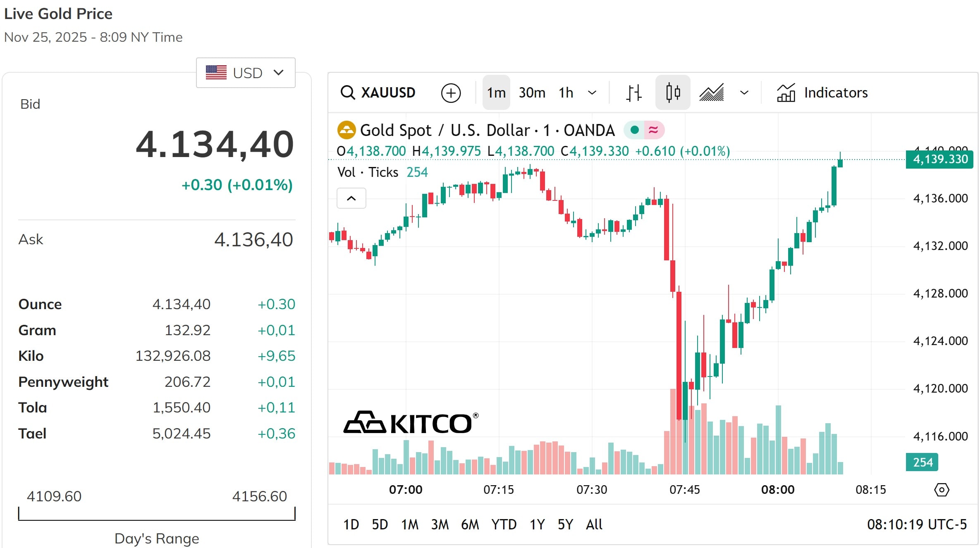Click the 4,139.330 price label
The height and width of the screenshot is (548, 980).
(939, 159)
